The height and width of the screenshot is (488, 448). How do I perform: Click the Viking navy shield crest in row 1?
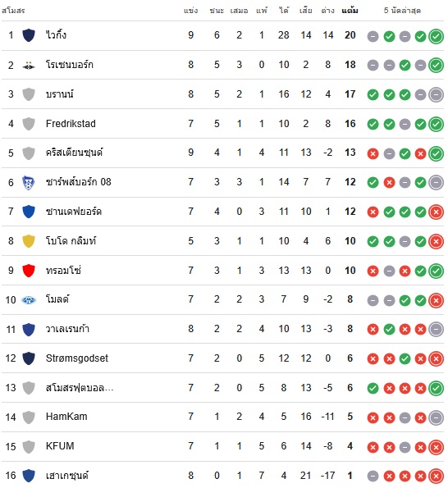pos(29,35)
